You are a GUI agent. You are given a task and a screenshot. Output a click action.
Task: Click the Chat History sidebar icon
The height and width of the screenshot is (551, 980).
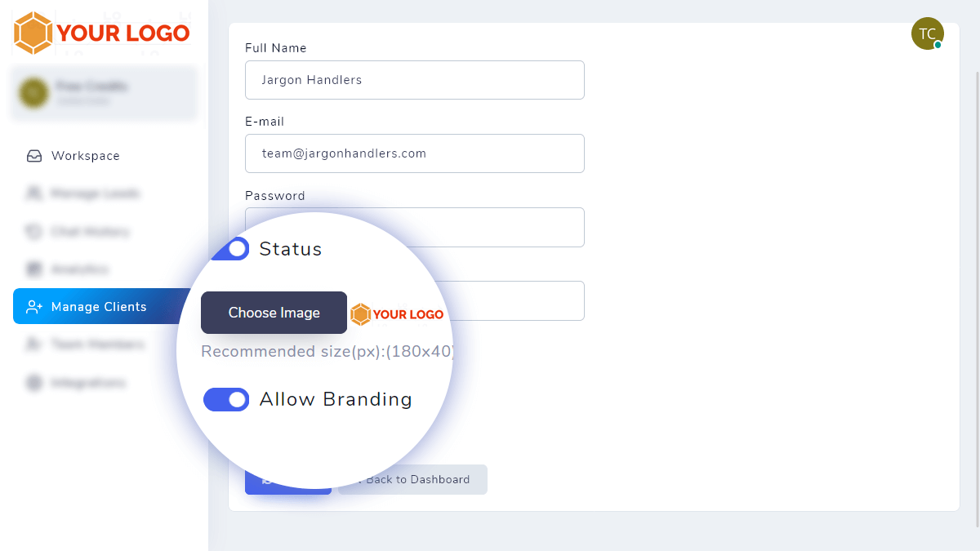point(34,232)
